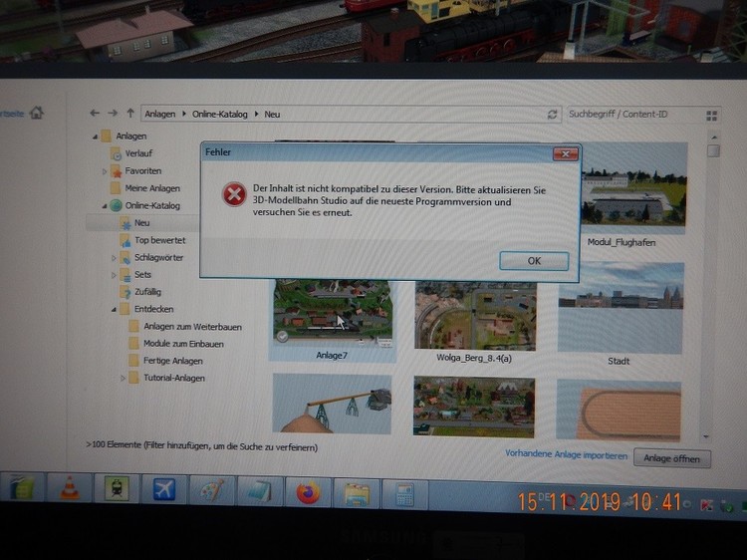Select the cable car layout thumbnail

[332, 404]
